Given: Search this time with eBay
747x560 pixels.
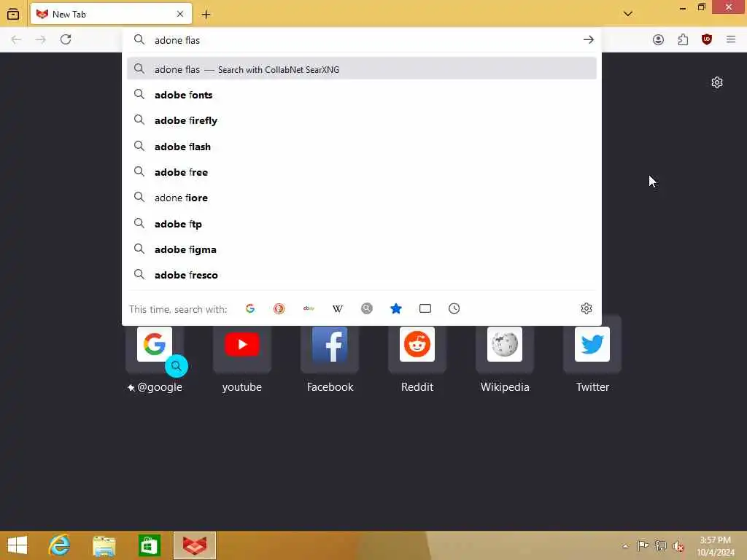Looking at the screenshot, I should click(x=309, y=308).
